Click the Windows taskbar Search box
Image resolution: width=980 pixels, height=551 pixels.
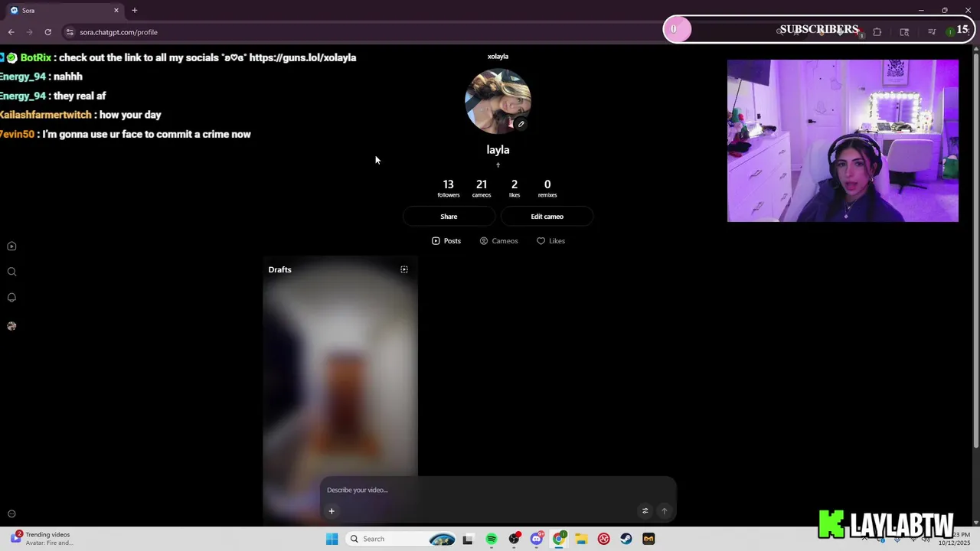pyautogui.click(x=400, y=539)
